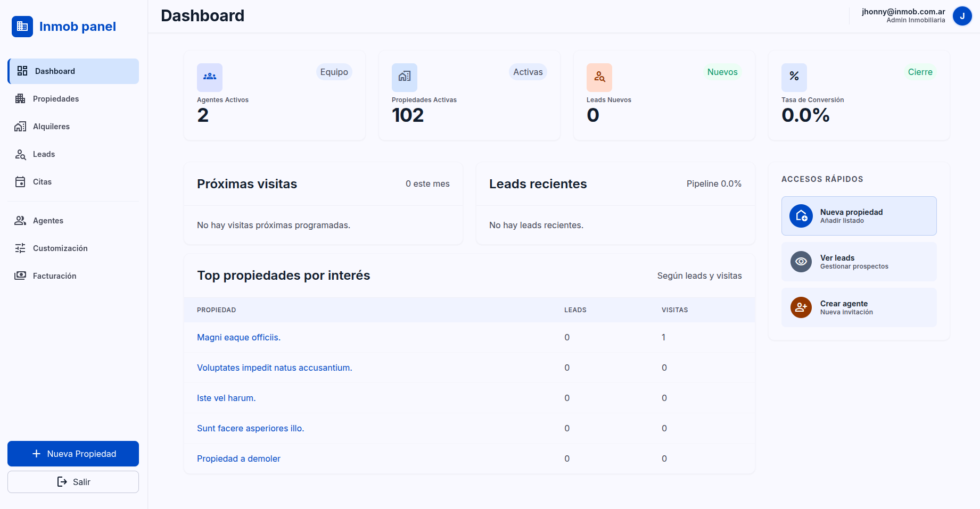Click the logout arrow icon on Salir

(62, 482)
